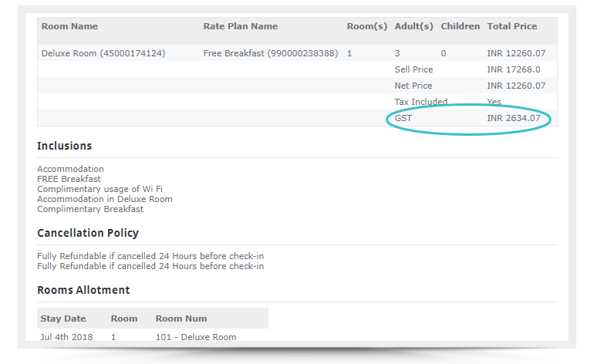Click the Room Num column header

181,318
